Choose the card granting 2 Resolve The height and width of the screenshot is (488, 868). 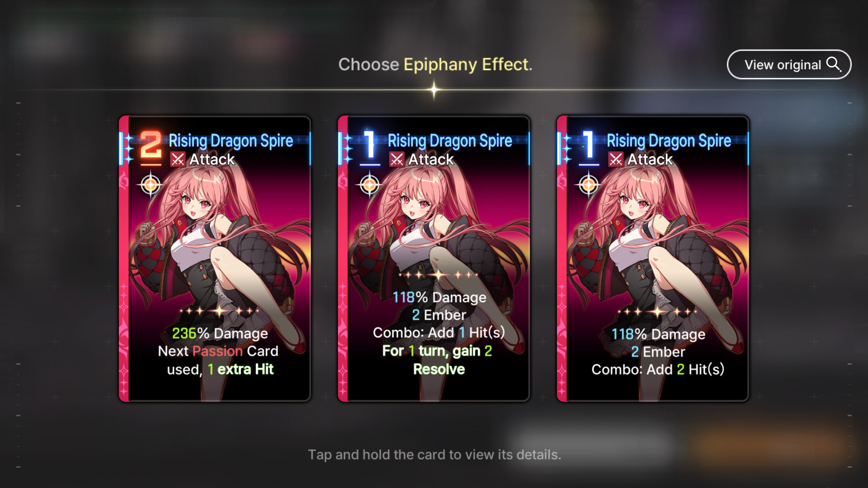tap(434, 259)
